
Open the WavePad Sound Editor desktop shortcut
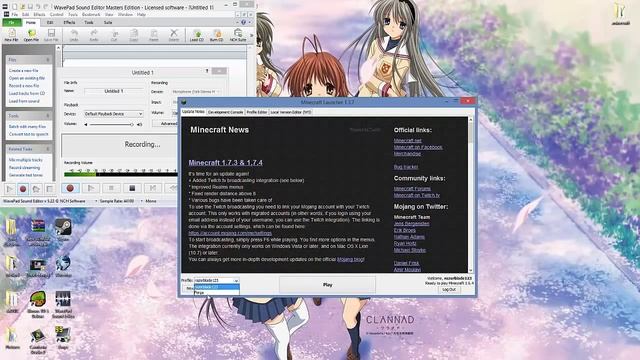(x=63, y=304)
